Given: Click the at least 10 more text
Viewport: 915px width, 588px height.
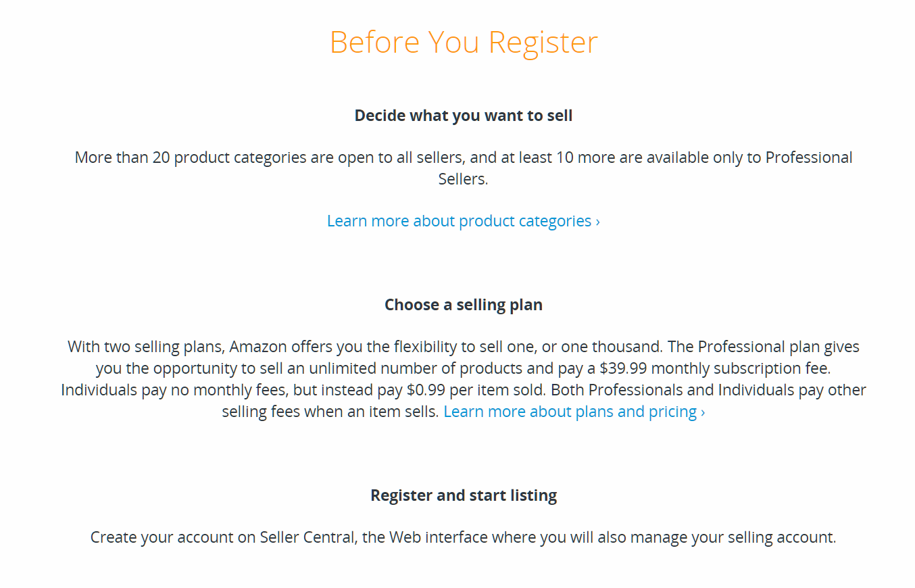Looking at the screenshot, I should (x=537, y=157).
